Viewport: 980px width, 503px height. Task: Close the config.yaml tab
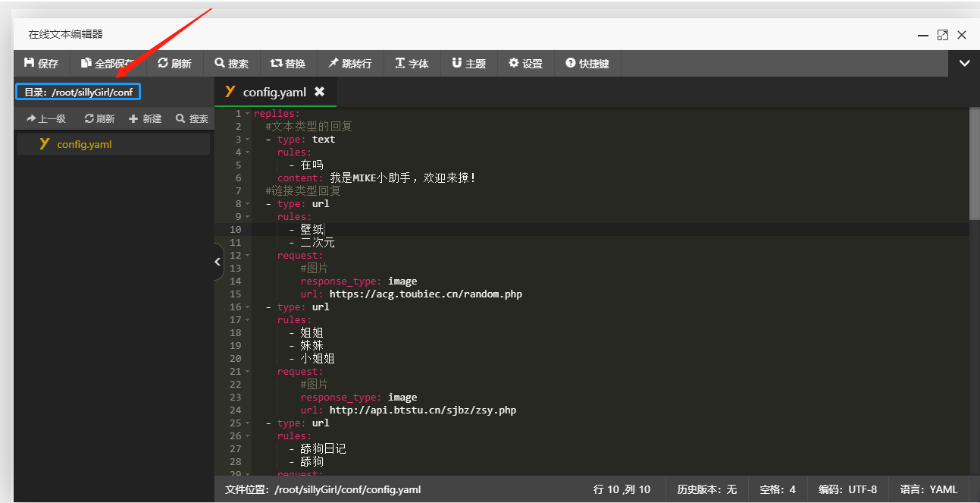pos(319,92)
